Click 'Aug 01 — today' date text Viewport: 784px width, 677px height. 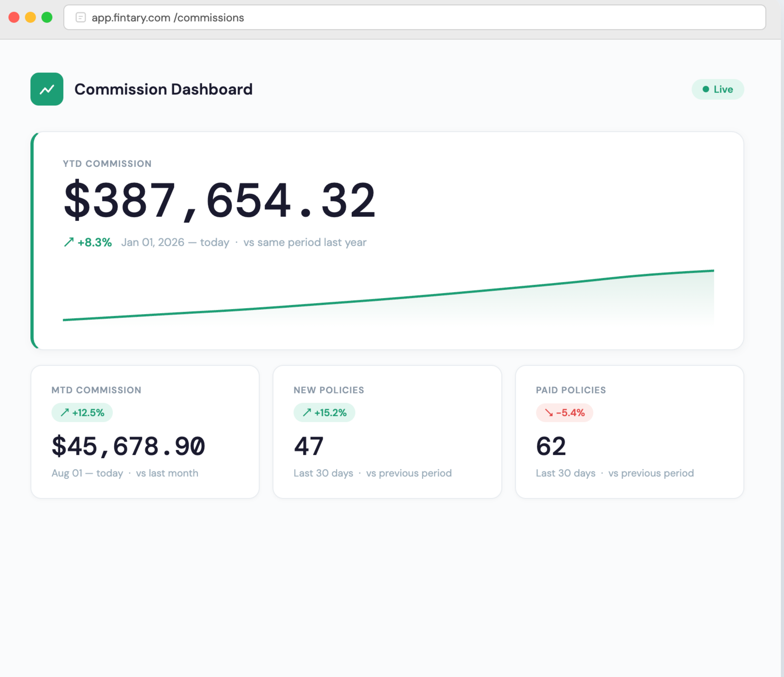87,473
